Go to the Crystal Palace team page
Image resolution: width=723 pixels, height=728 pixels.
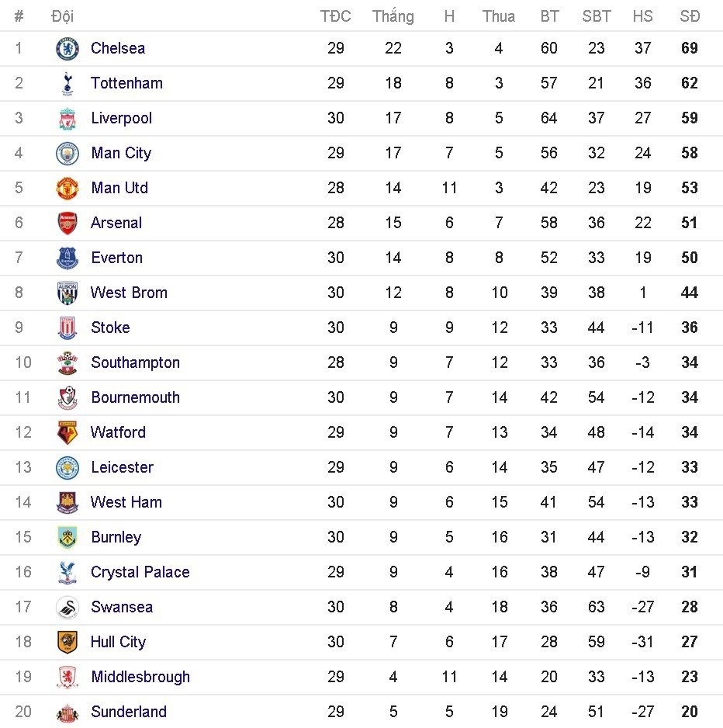click(x=140, y=572)
